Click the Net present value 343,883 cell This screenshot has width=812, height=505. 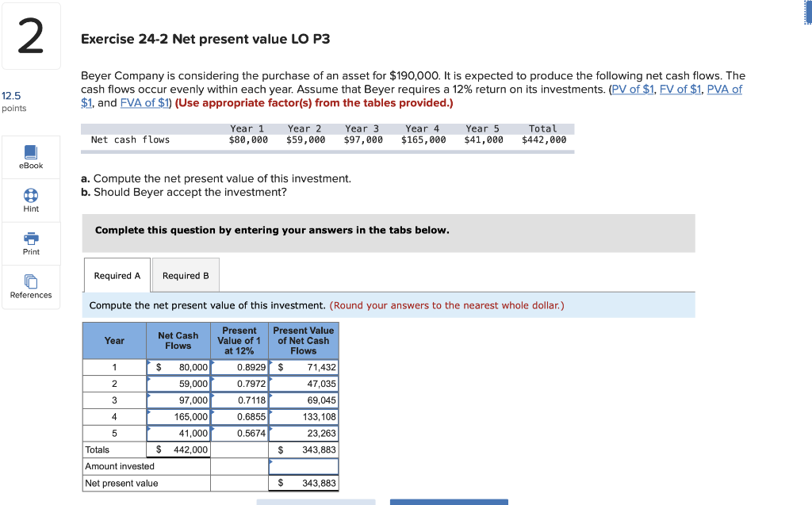tap(303, 483)
